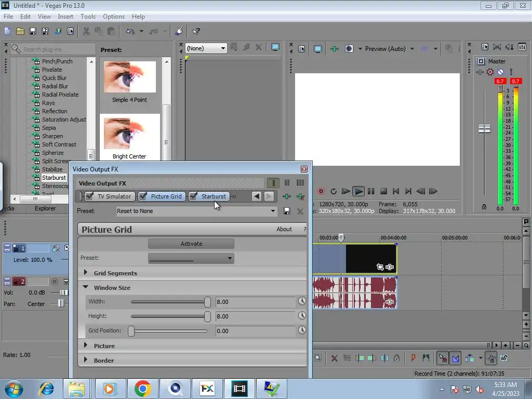Screen dimensions: 532x399
Task: Open Picture Grid Preset dropdown
Action: coord(191,258)
